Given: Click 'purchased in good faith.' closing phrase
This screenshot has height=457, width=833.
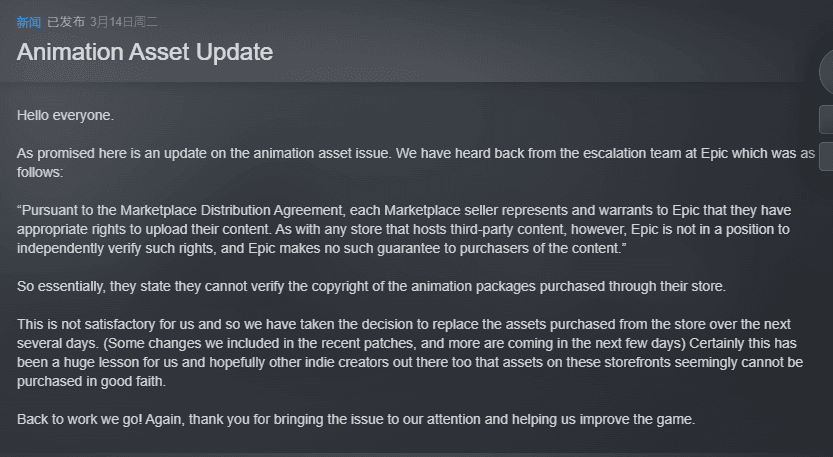Looking at the screenshot, I should pos(91,382).
